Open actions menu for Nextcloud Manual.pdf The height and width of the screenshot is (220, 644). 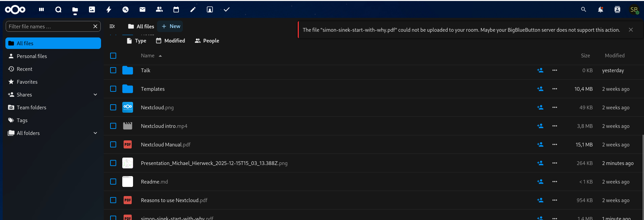click(554, 144)
